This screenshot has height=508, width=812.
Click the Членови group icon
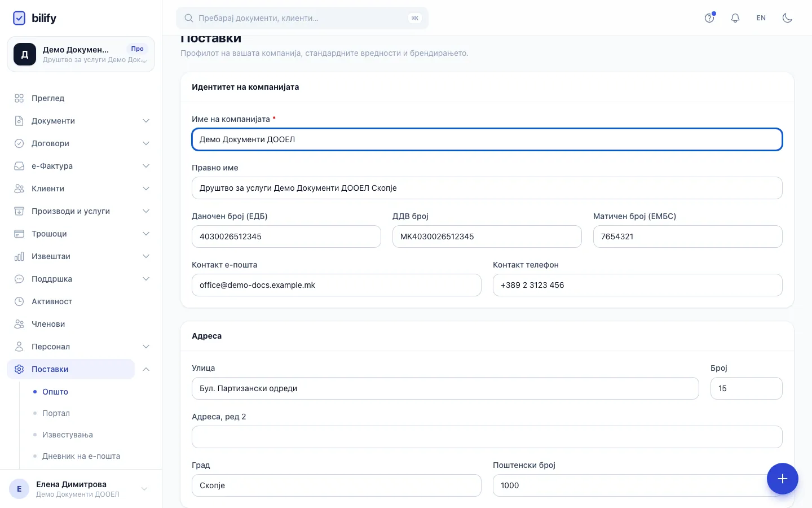pyautogui.click(x=19, y=324)
